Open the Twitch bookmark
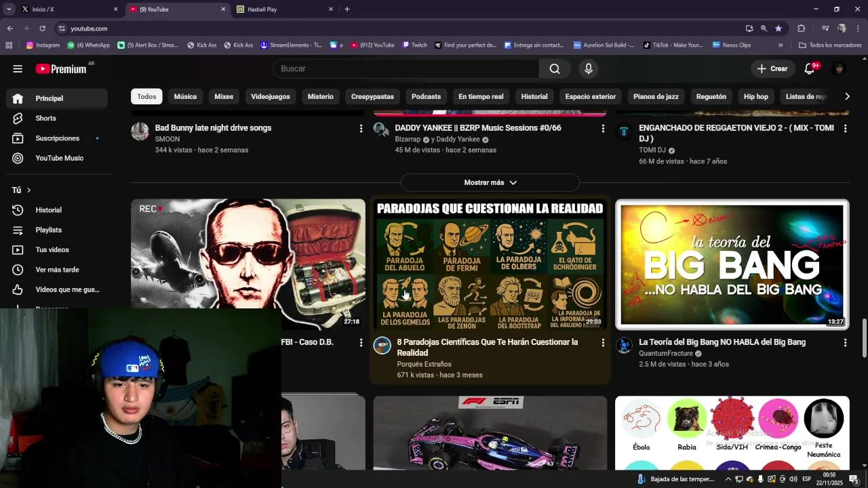Image resolution: width=868 pixels, height=488 pixels. point(414,45)
